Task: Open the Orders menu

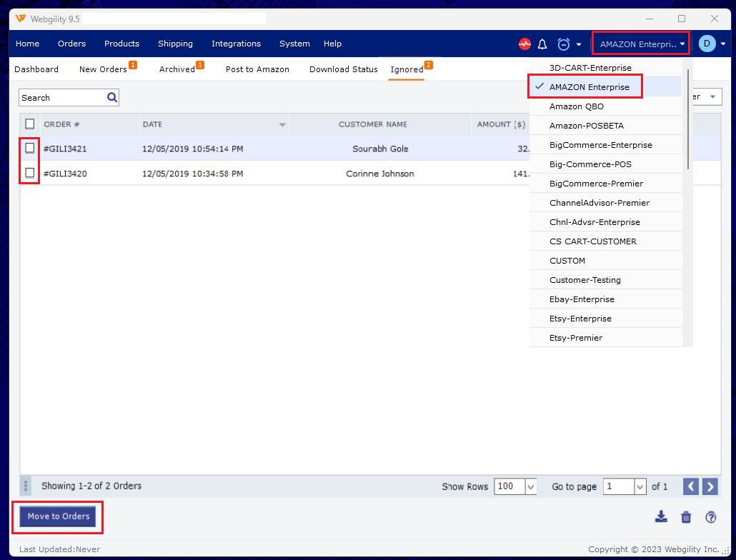Action: click(72, 44)
